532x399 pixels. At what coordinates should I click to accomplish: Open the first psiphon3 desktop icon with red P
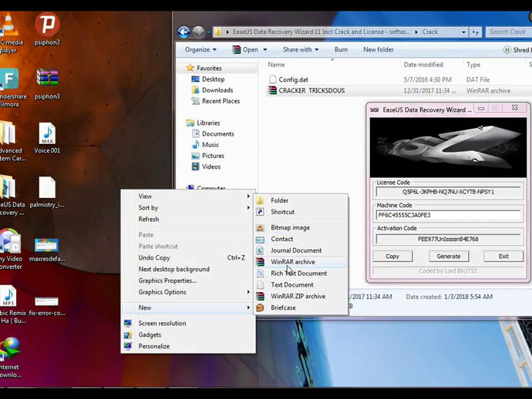(47, 28)
